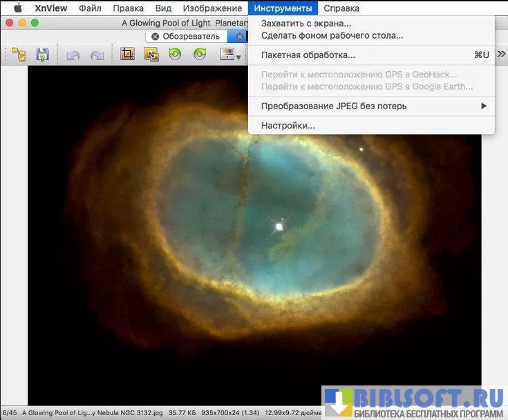Image resolution: width=508 pixels, height=420 pixels.
Task: Choose Захватить с экрана... menu entry
Action: pyautogui.click(x=305, y=23)
